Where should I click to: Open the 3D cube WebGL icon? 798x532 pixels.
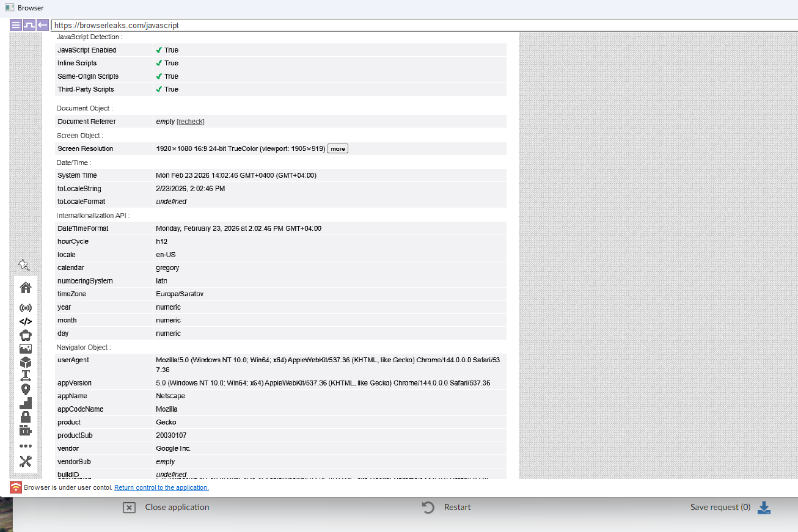point(26,362)
